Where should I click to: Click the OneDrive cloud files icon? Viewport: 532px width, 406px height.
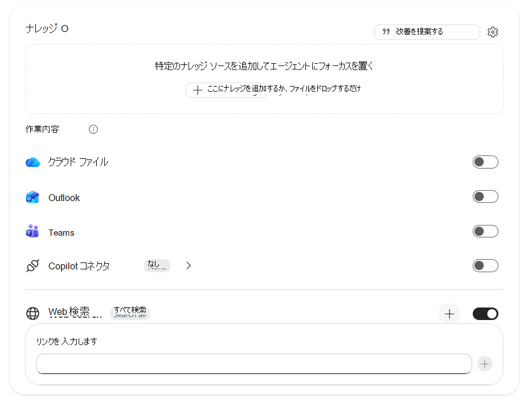pyautogui.click(x=32, y=162)
